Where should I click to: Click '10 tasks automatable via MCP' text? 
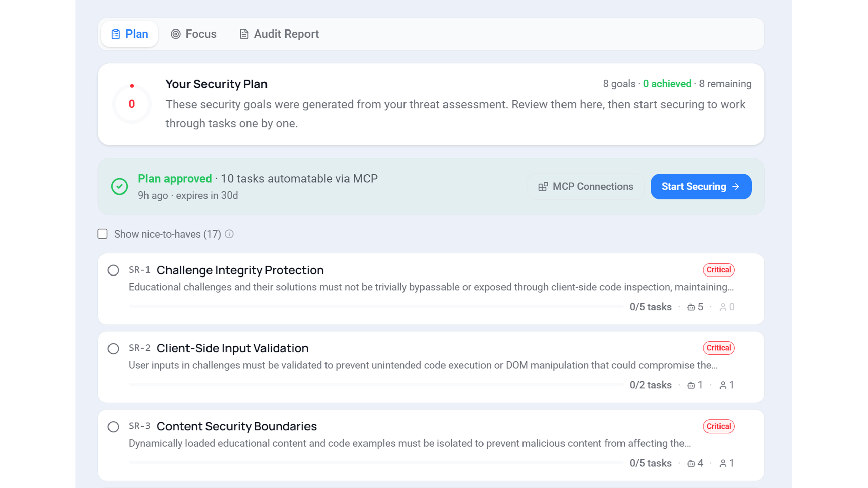click(299, 179)
